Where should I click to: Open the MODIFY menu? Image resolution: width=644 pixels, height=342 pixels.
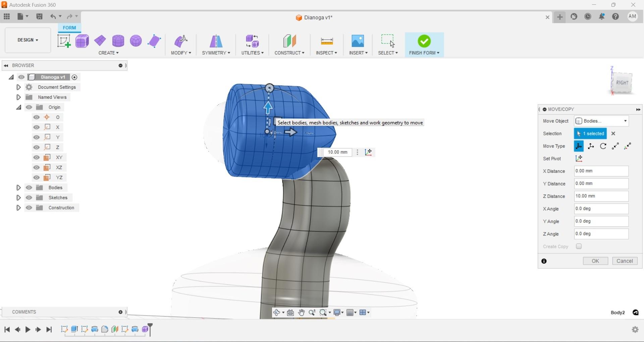(x=181, y=53)
